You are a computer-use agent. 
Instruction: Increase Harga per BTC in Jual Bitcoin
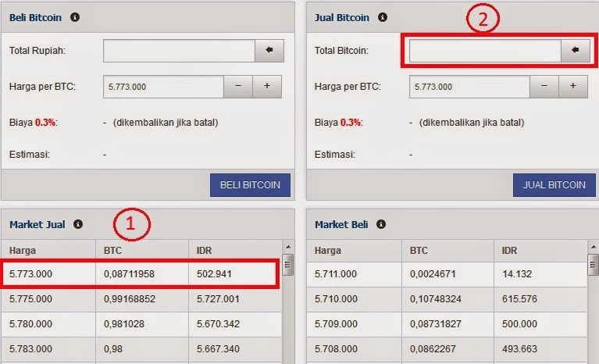coord(573,87)
